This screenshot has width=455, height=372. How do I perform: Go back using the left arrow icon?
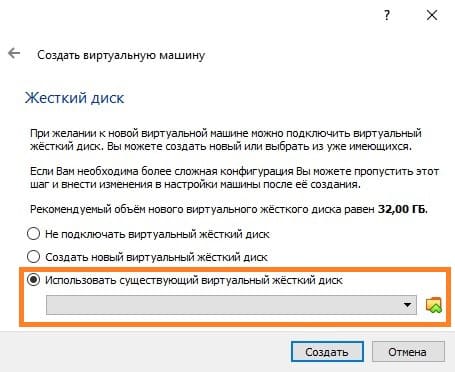point(14,53)
